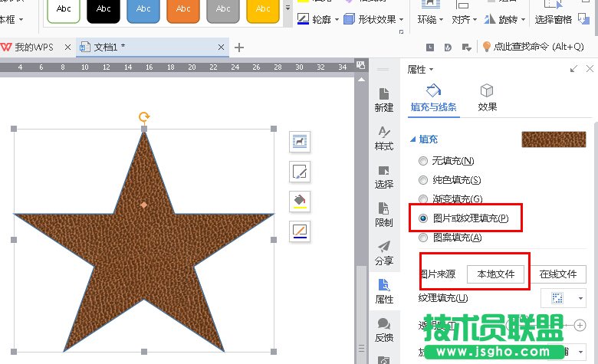Click the layout options icon beside star
The height and width of the screenshot is (364, 598).
(300, 141)
